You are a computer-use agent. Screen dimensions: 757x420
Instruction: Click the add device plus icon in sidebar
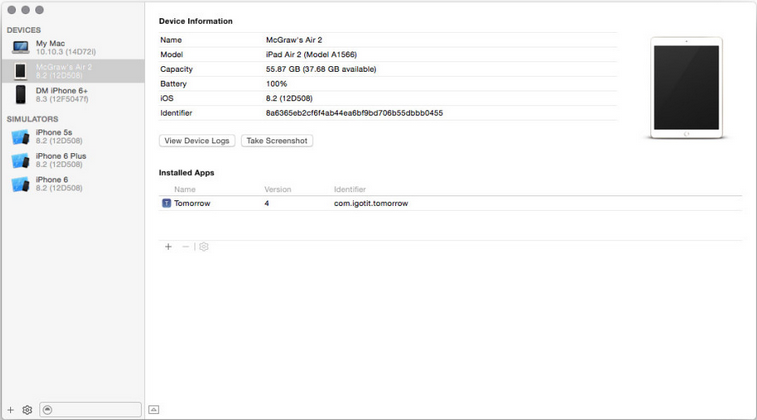(11, 410)
